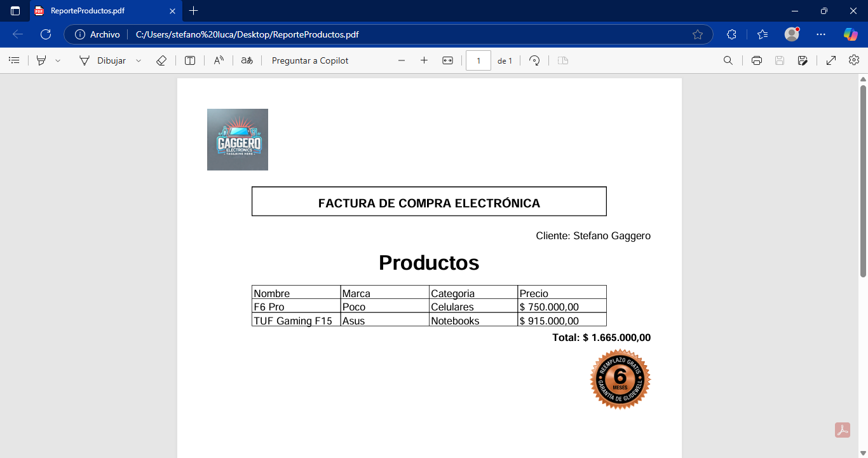868x458 pixels.
Task: Click the scrollbar up arrow
Action: pos(863,79)
